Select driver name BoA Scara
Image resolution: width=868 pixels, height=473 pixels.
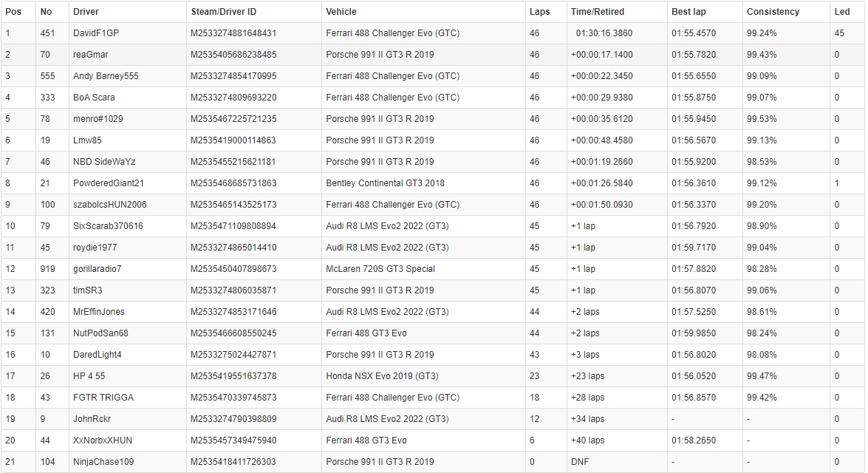[94, 98]
